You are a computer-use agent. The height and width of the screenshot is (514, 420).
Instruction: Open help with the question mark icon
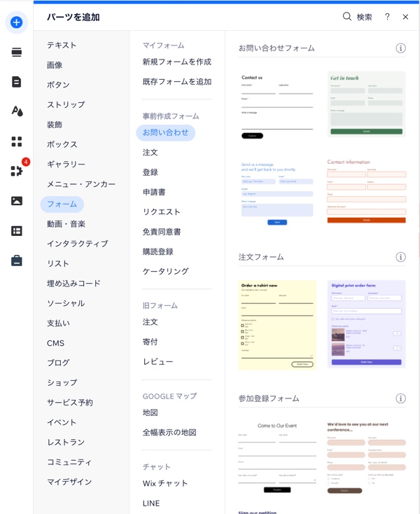387,17
